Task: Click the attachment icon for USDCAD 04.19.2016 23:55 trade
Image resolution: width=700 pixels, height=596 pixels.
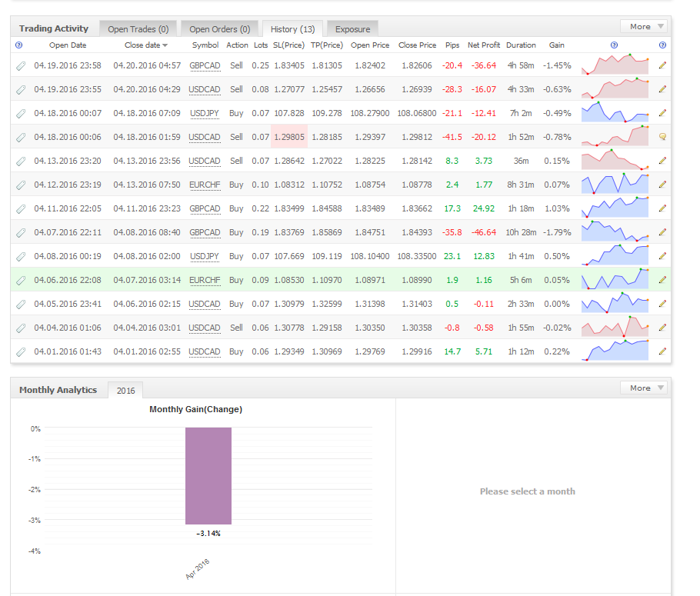Action: point(21,90)
